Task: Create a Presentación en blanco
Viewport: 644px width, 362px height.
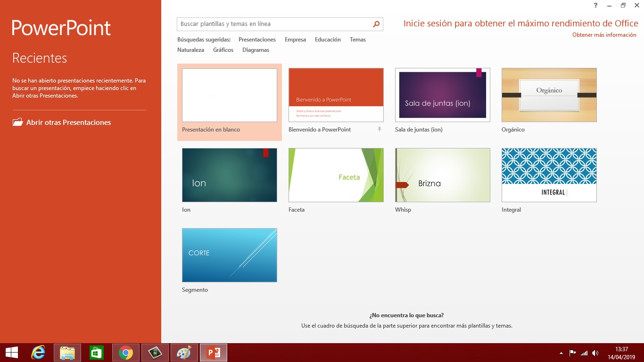Action: click(229, 95)
